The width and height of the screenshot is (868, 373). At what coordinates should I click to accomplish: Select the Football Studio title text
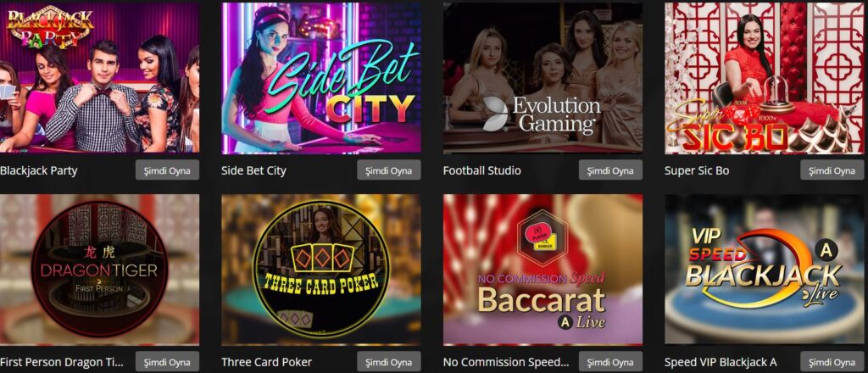pyautogui.click(x=482, y=170)
